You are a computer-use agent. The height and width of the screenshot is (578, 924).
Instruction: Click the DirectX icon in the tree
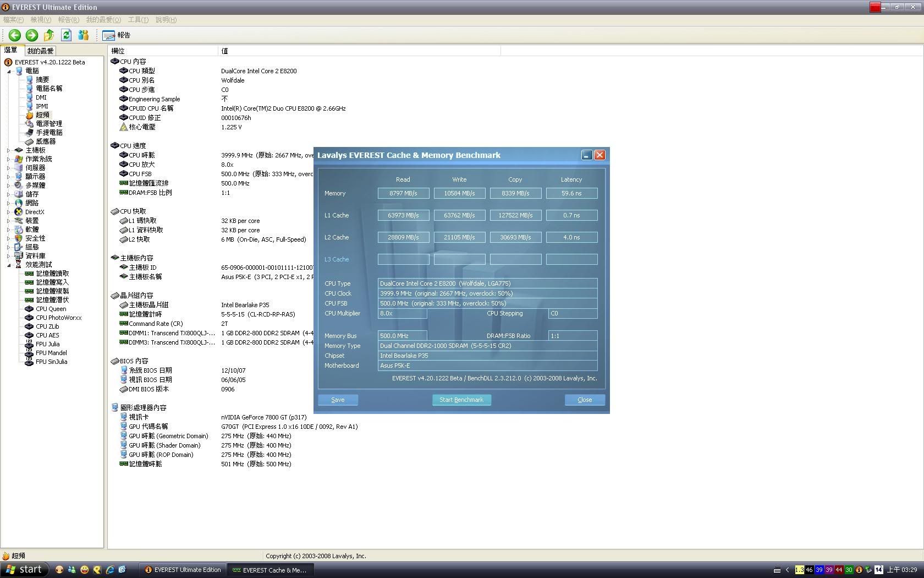19,212
